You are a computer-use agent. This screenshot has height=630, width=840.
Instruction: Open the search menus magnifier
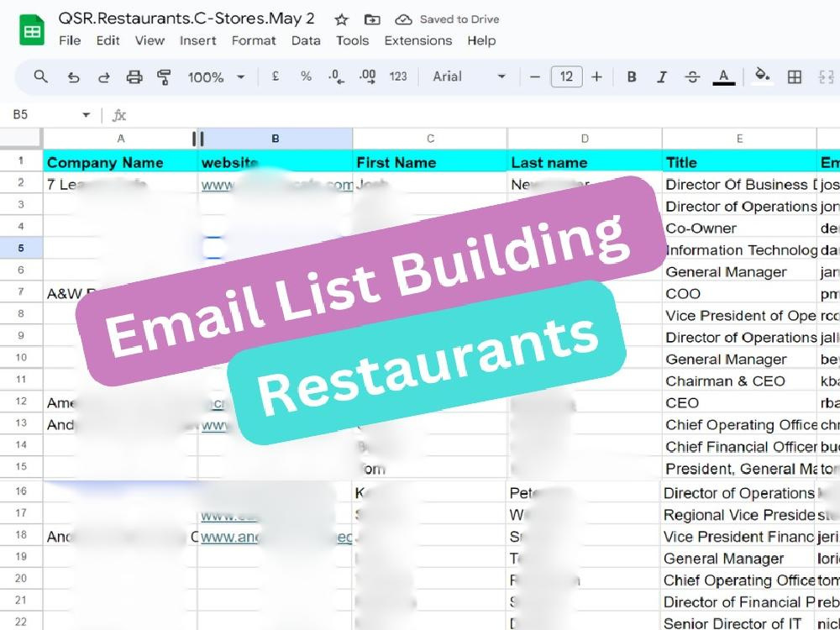40,76
